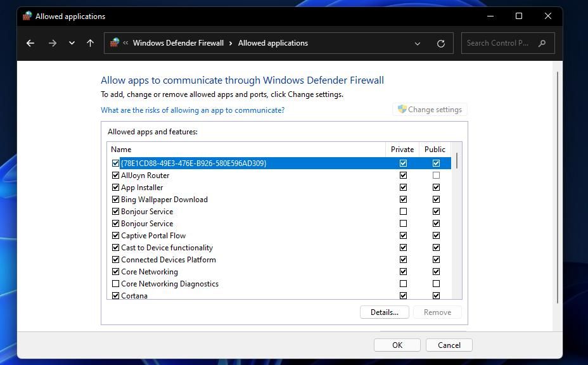588x365 pixels.
Task: Click the Change settings button
Action: coord(430,110)
